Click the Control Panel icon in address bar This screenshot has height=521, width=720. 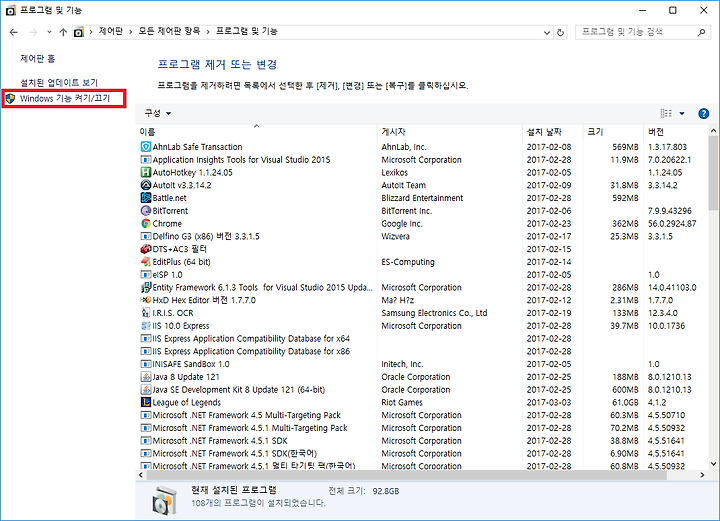point(79,32)
